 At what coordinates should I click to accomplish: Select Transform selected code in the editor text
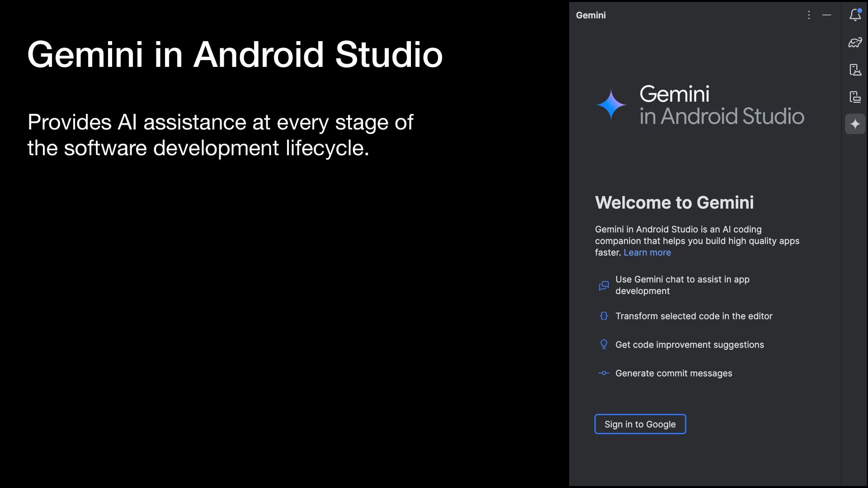[693, 316]
